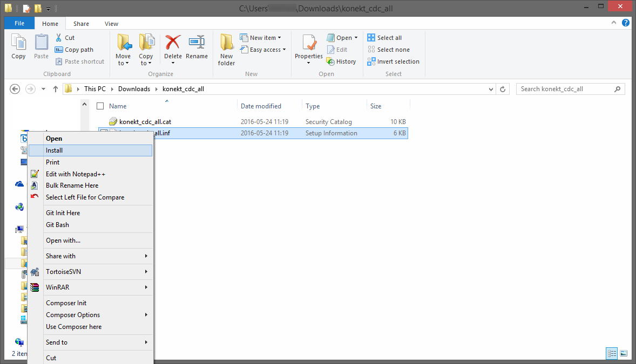Switch to the View tab
636x364 pixels.
[111, 24]
